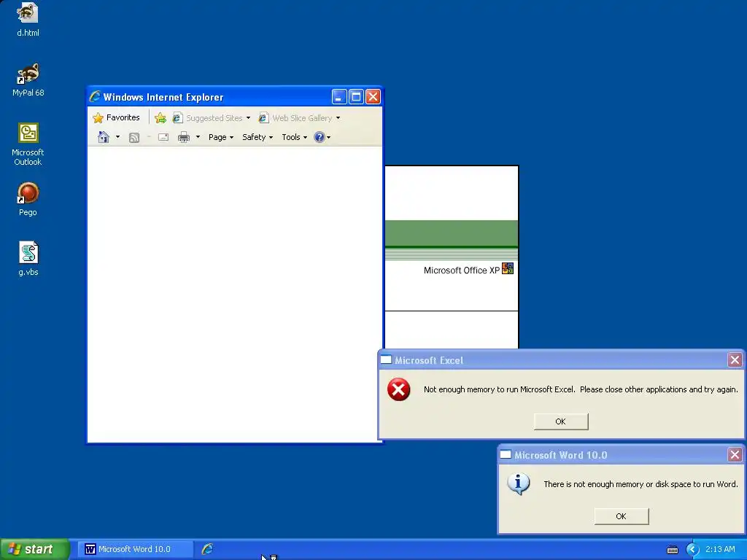Select the g.vbs script file
Viewport: 747px width, 560px height.
(x=28, y=259)
